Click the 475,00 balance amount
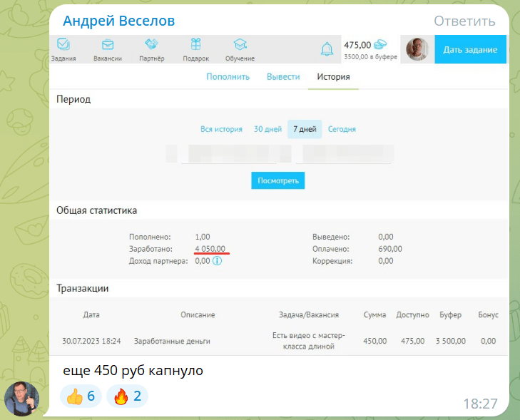 coord(357,45)
